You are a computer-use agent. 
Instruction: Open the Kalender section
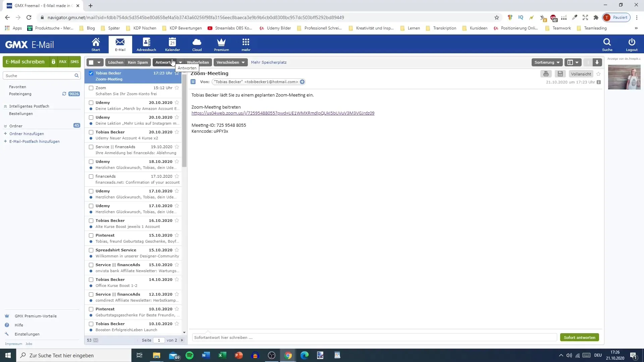pos(172,44)
